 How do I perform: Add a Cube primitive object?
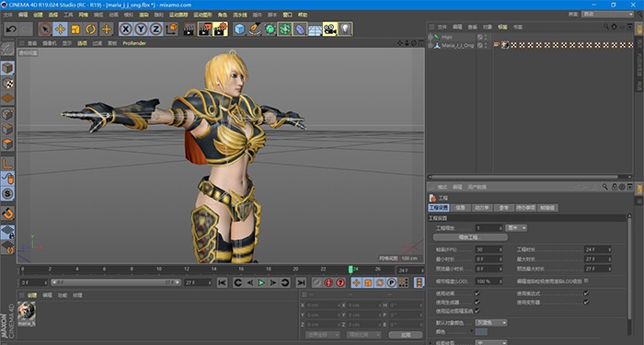point(240,29)
